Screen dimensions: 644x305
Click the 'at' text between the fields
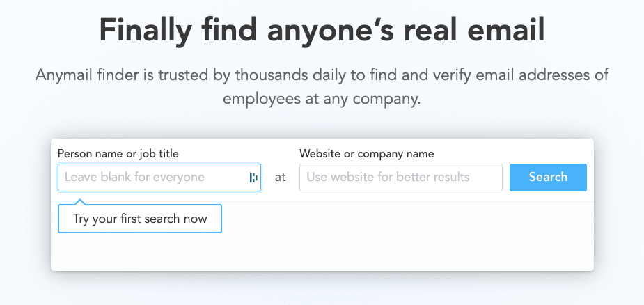click(x=280, y=178)
